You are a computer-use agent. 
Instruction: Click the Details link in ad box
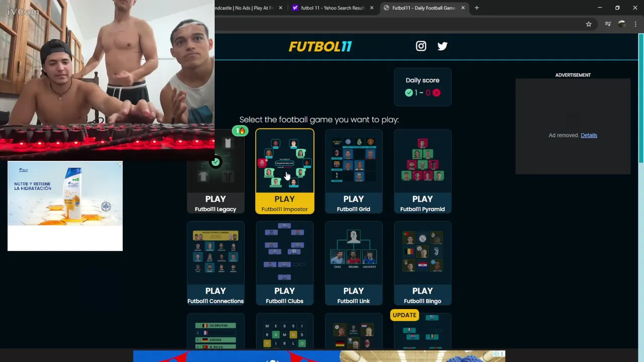(589, 135)
